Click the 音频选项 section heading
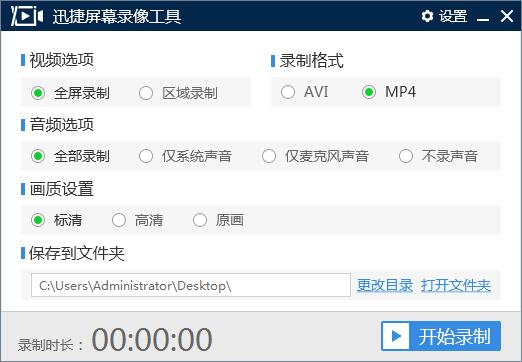The width and height of the screenshot is (522, 362). click(62, 125)
